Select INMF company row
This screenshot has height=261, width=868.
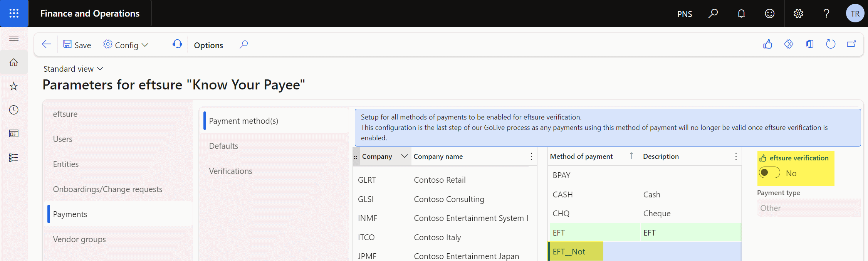pos(445,218)
